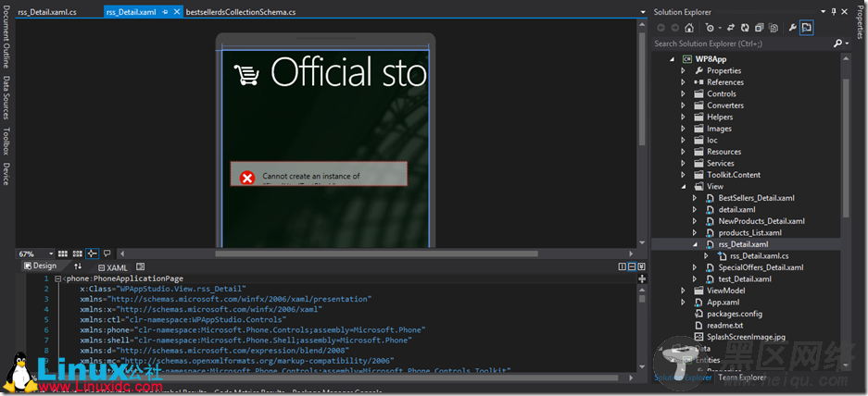Collapse the WP8App project node
The image size is (868, 396).
672,59
